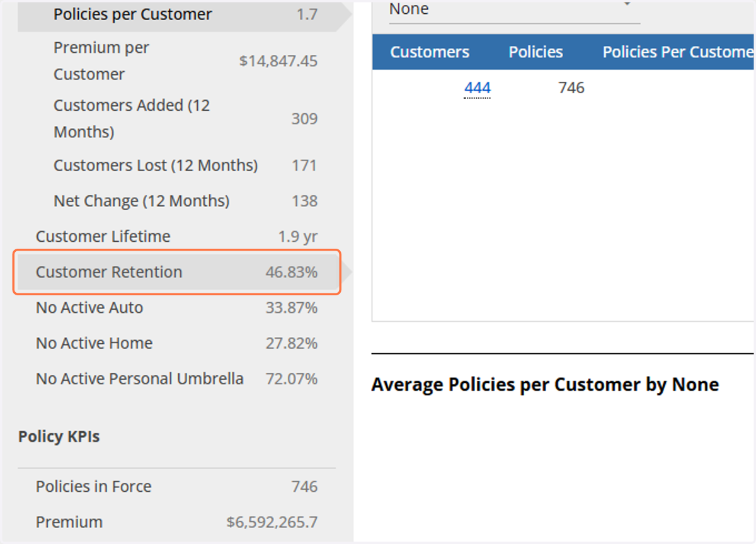Open the None grouping dropdown
The width and height of the screenshot is (756, 544).
pos(514,10)
